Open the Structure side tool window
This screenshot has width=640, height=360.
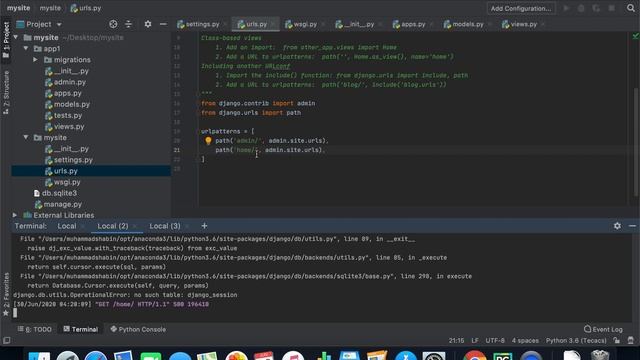click(x=6, y=92)
